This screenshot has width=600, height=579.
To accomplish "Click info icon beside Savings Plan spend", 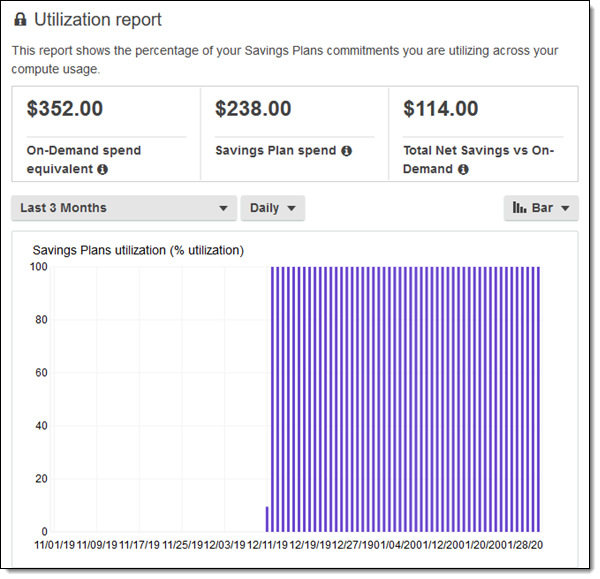I will (346, 151).
